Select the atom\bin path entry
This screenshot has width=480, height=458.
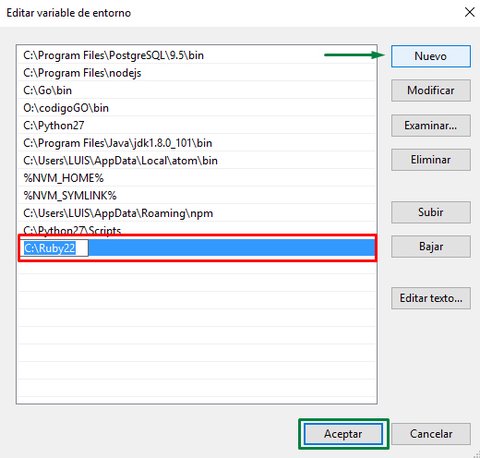[197, 160]
